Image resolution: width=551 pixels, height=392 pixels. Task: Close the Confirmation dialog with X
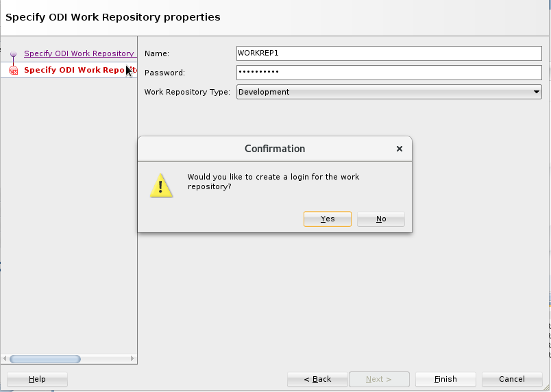[399, 149]
